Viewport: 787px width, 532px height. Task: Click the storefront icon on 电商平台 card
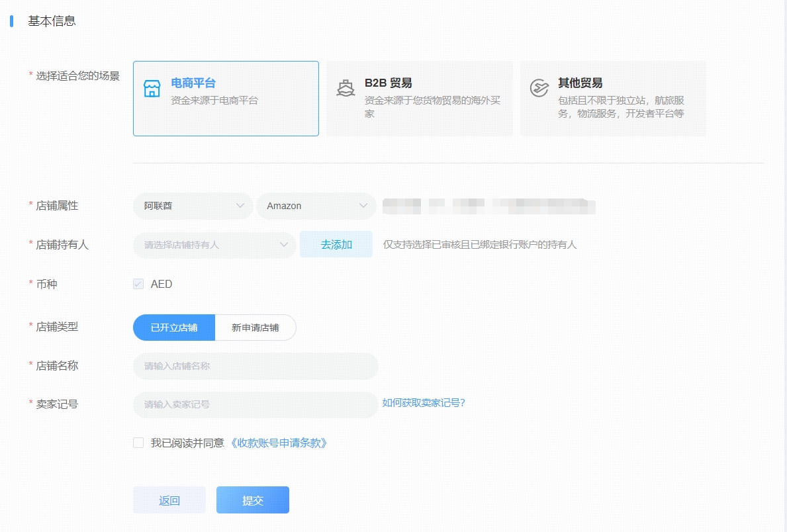152,87
